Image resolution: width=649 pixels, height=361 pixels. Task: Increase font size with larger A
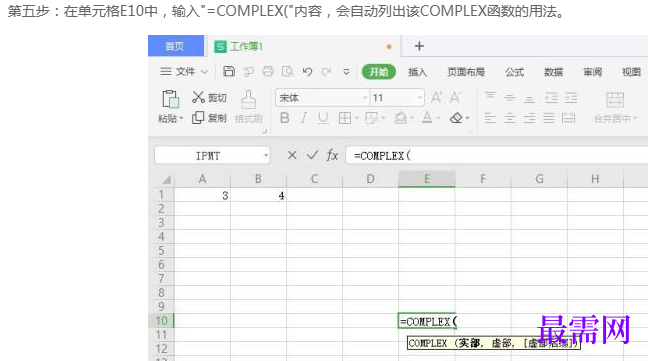[x=436, y=98]
